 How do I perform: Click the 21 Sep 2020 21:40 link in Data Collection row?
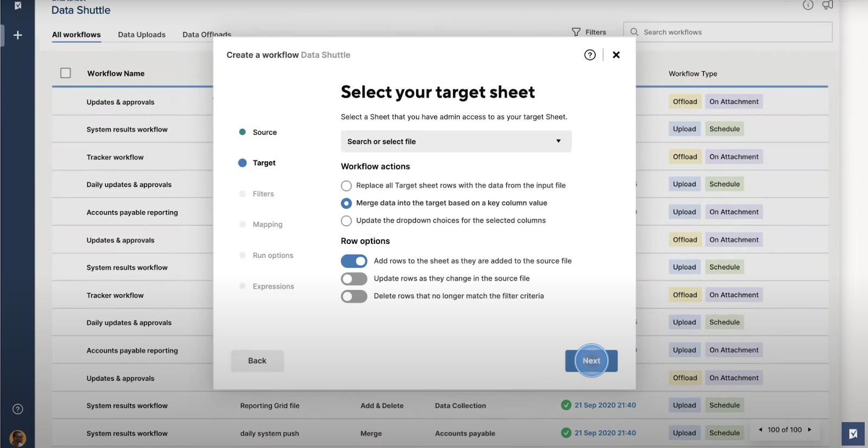pos(605,405)
